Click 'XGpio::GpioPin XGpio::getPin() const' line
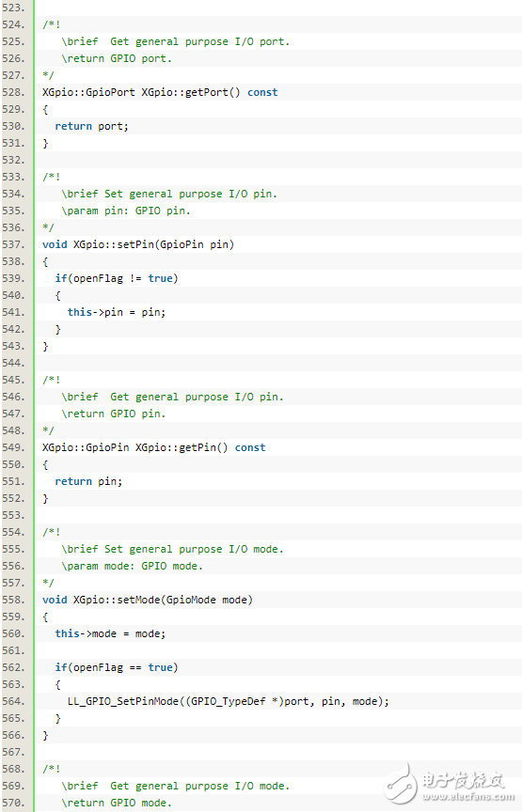This screenshot has height=812, width=522. [153, 447]
